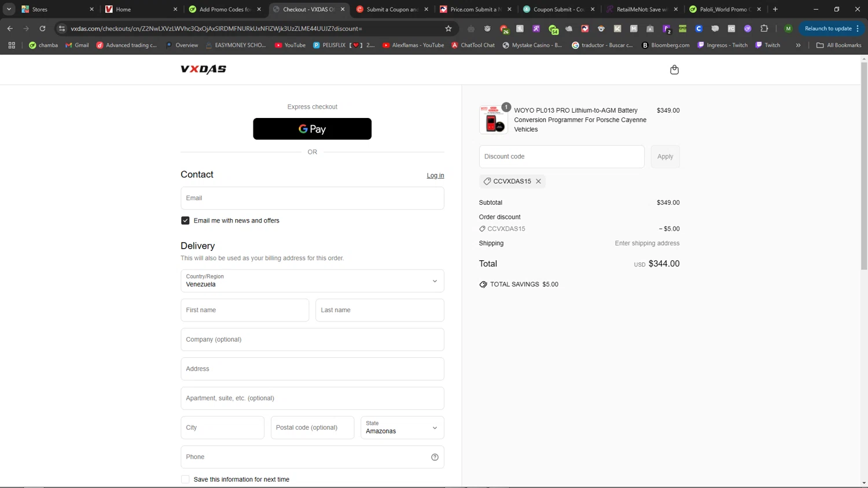Switch to Price.com Submit tab
868x488 pixels.
click(476, 9)
